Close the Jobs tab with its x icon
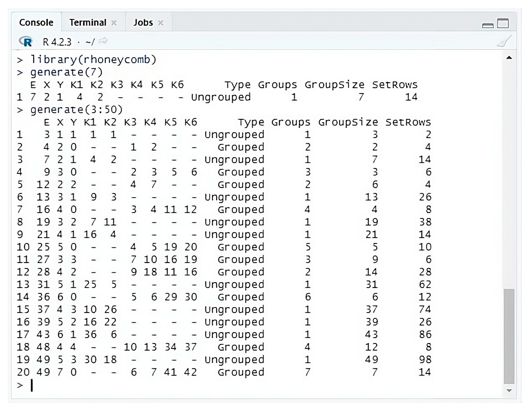Image resolution: width=532 pixels, height=410 pixels. [x=160, y=23]
